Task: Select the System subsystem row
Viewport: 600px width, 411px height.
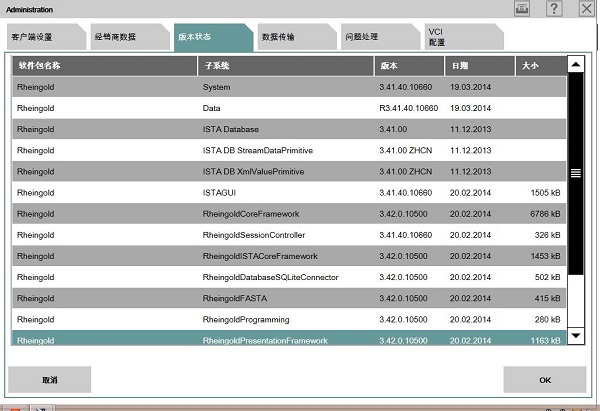Action: (289, 87)
